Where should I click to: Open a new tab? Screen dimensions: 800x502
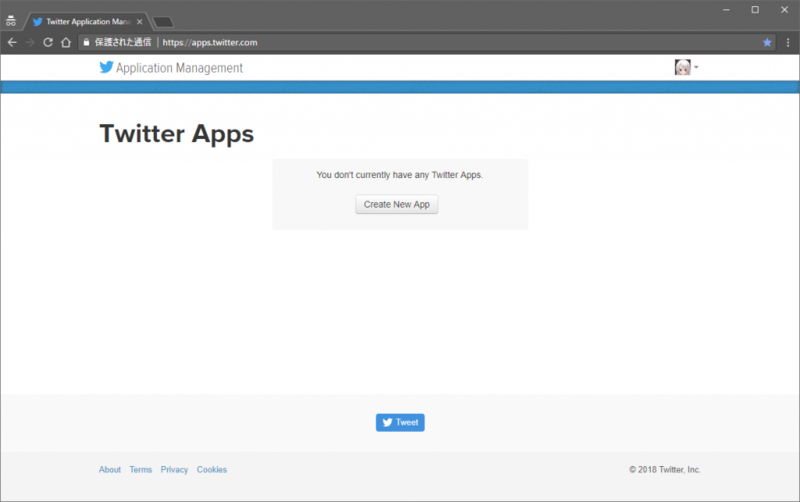[x=163, y=22]
